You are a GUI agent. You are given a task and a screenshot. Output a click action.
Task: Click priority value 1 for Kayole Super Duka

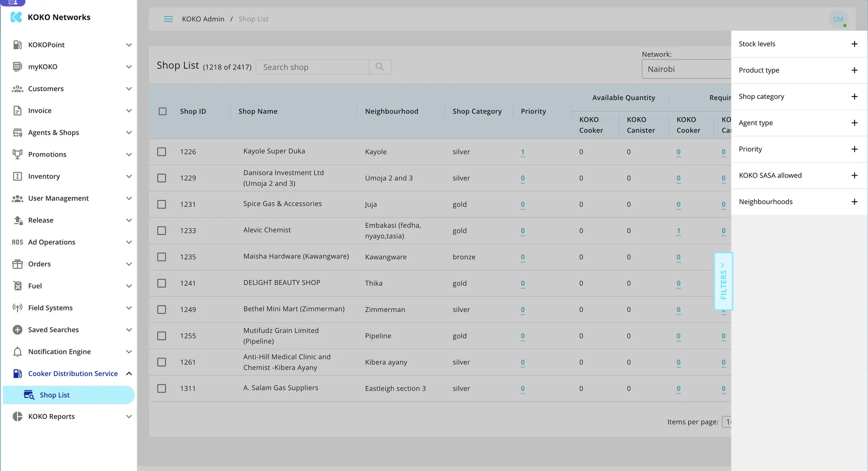tap(523, 152)
